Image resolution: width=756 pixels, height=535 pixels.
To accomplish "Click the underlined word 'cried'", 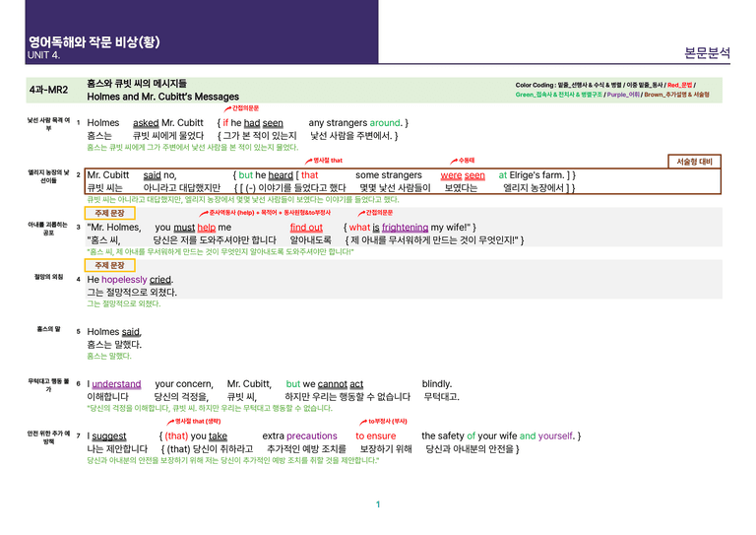I will (x=160, y=279).
